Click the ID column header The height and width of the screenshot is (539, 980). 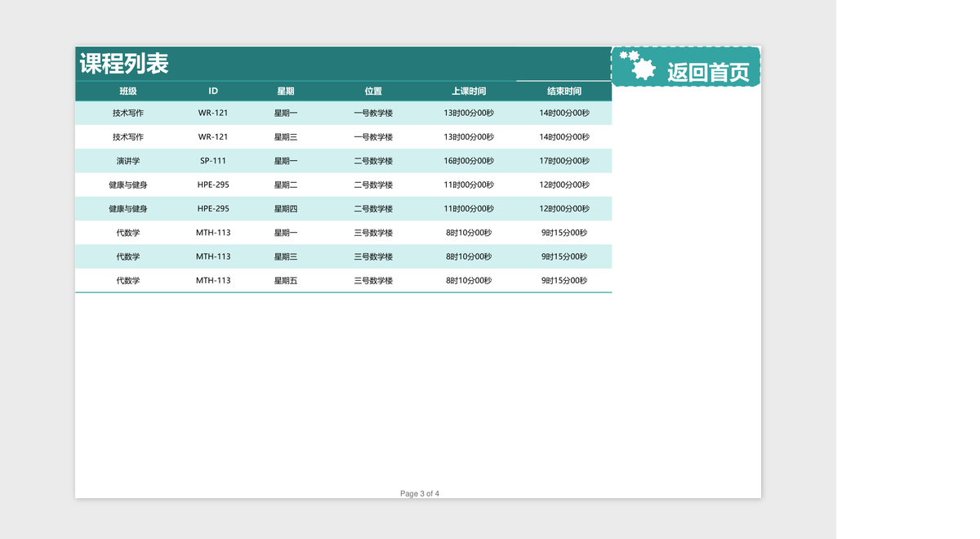click(213, 91)
